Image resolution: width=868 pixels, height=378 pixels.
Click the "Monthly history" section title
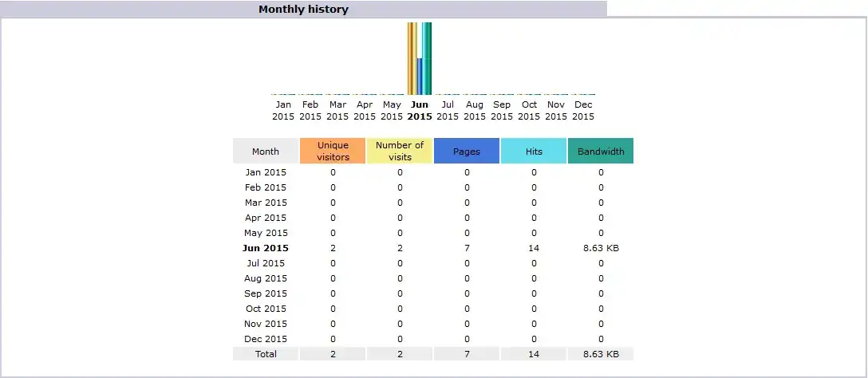pyautogui.click(x=303, y=10)
